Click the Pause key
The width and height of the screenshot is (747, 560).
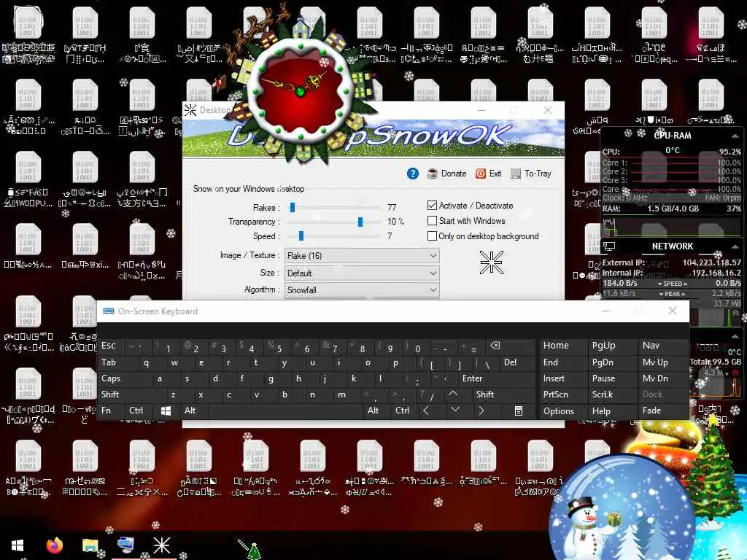point(612,378)
